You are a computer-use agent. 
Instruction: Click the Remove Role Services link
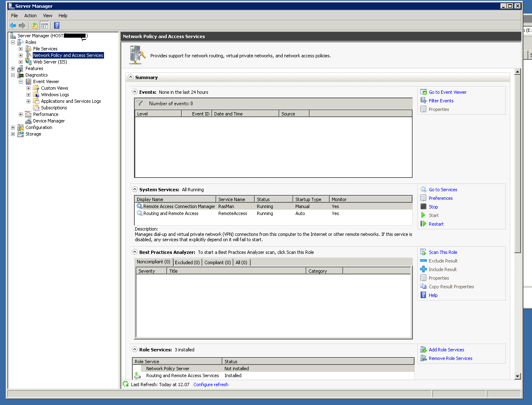tap(451, 358)
